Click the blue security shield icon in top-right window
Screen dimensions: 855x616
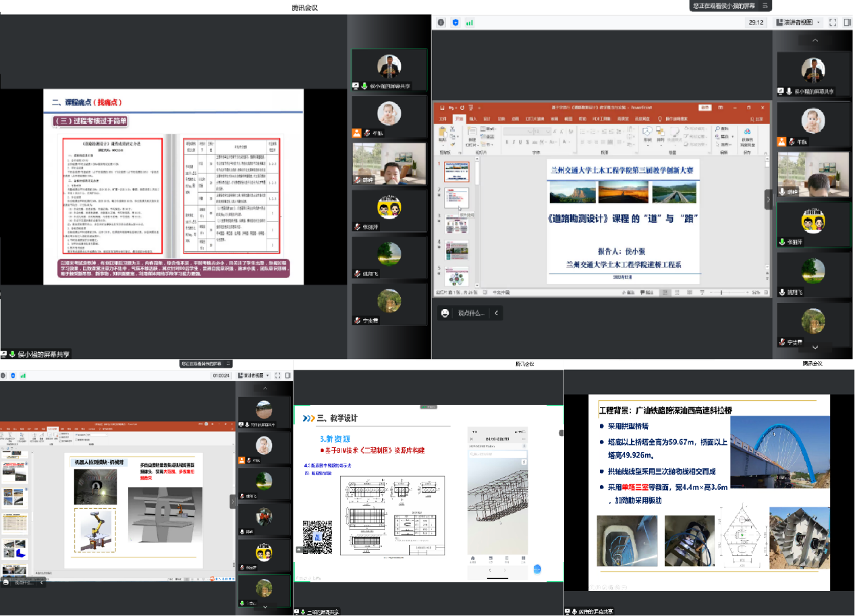point(456,22)
